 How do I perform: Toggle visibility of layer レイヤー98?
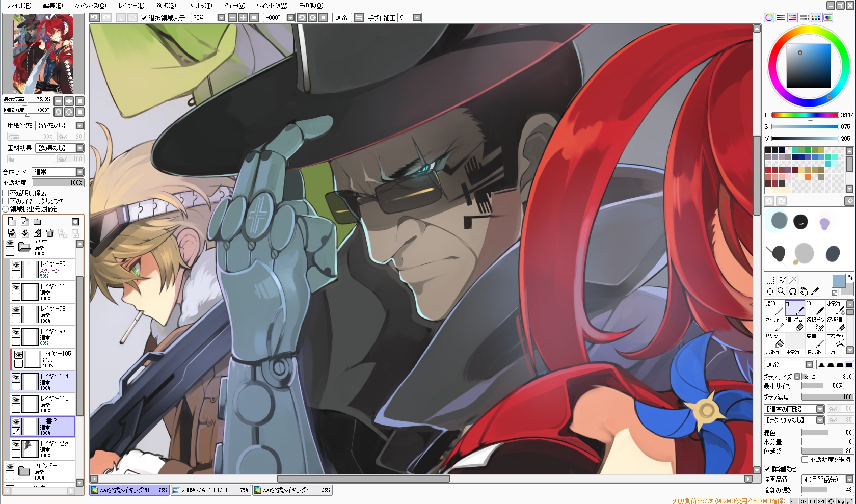16,310
